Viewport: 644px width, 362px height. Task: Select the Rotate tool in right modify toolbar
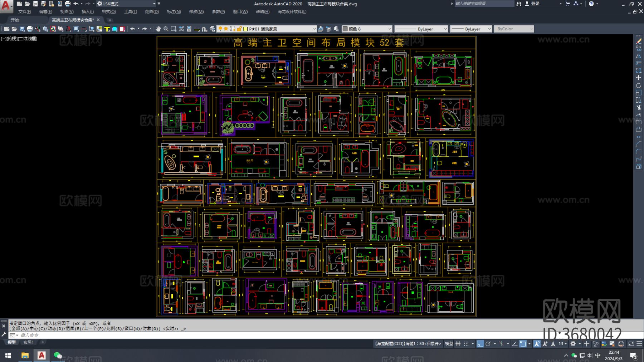pos(639,85)
